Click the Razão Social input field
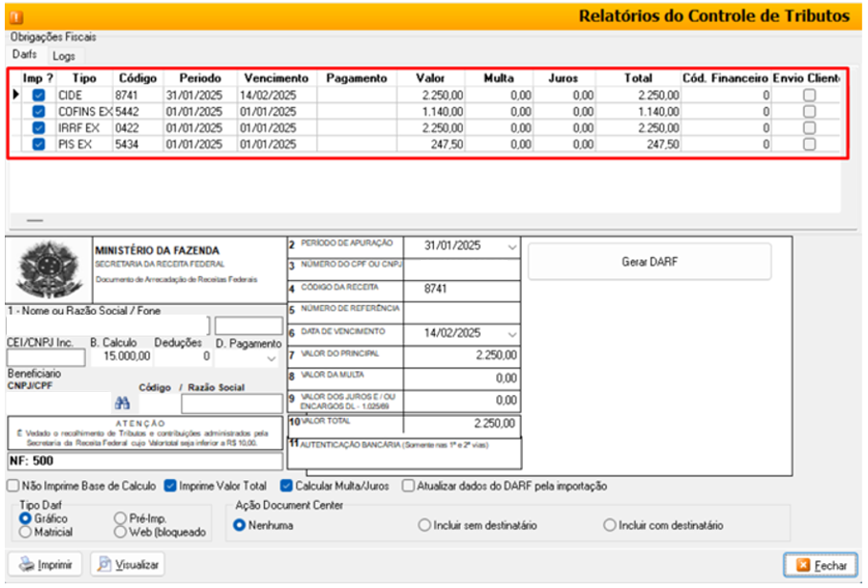 (x=232, y=403)
